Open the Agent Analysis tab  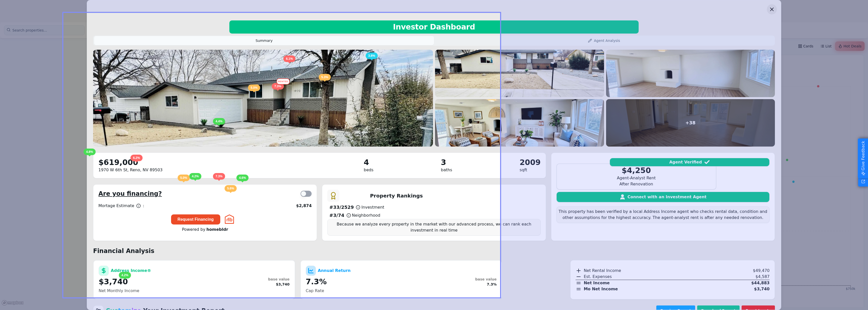pos(604,41)
